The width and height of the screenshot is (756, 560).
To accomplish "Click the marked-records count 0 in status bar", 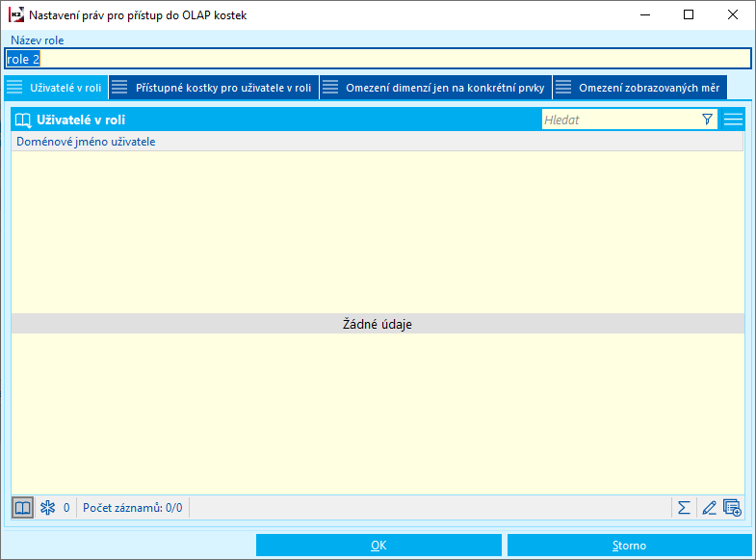I will coord(66,508).
